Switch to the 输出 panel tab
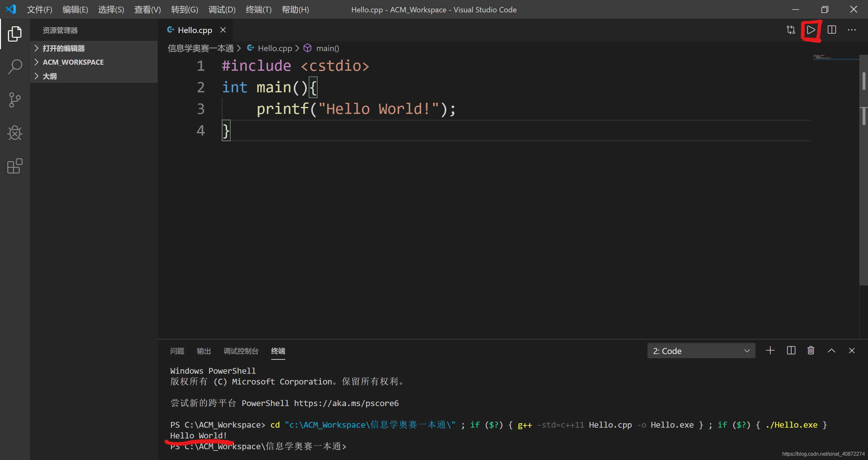The height and width of the screenshot is (460, 868). (204, 351)
